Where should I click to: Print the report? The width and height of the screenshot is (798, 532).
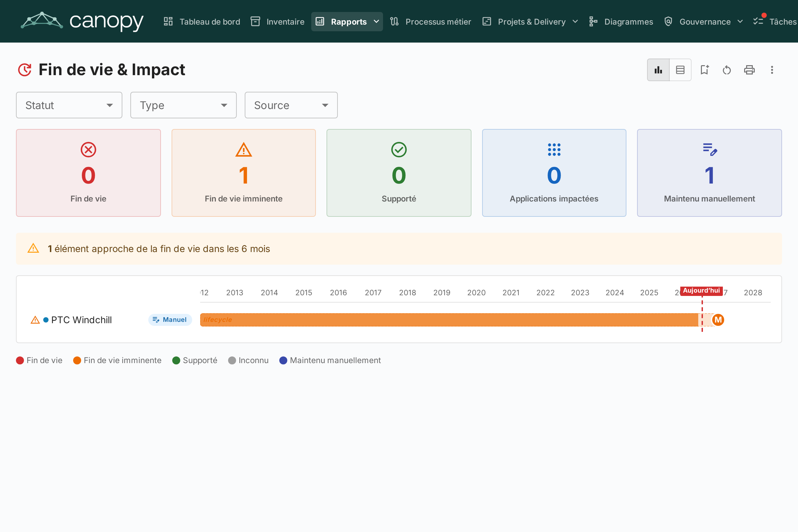749,70
